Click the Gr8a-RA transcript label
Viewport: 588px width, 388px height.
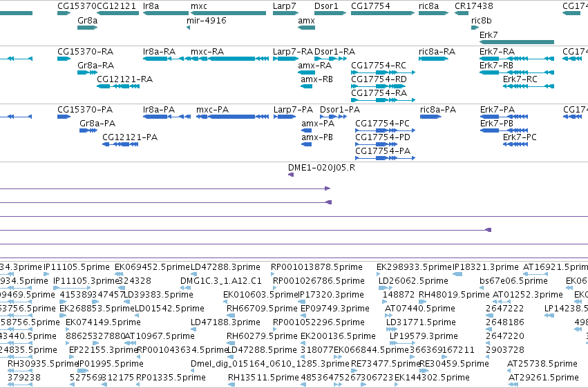click(95, 65)
